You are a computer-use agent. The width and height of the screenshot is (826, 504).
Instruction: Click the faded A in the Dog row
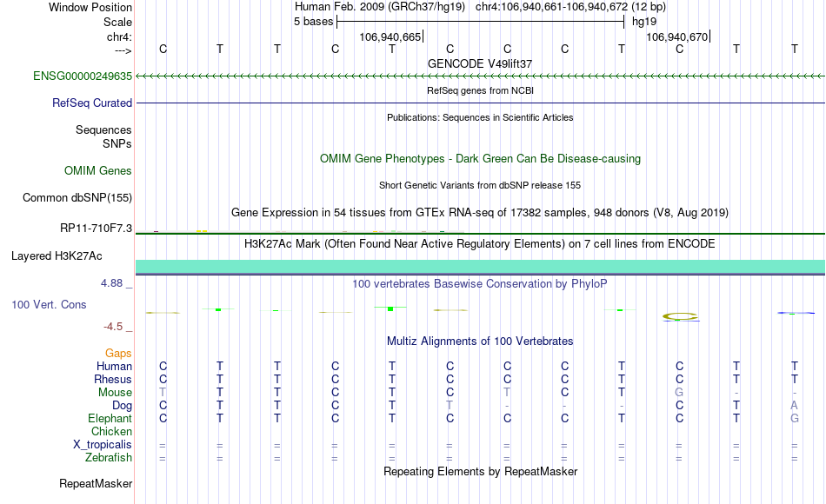pos(795,406)
